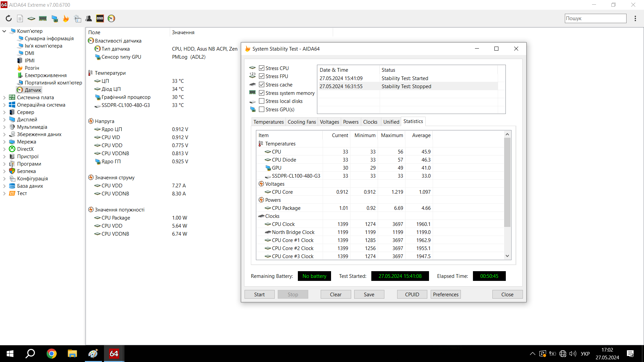Open the memory benchmark RAM icon
Image resolution: width=644 pixels, height=362 pixels.
tap(43, 18)
